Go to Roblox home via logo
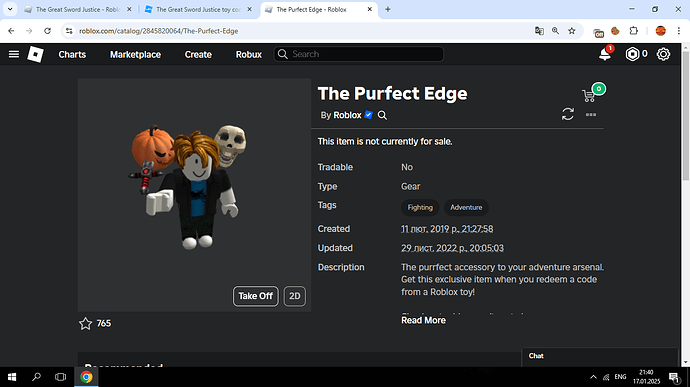Viewport: 690px width, 387px height. pyautogui.click(x=35, y=54)
